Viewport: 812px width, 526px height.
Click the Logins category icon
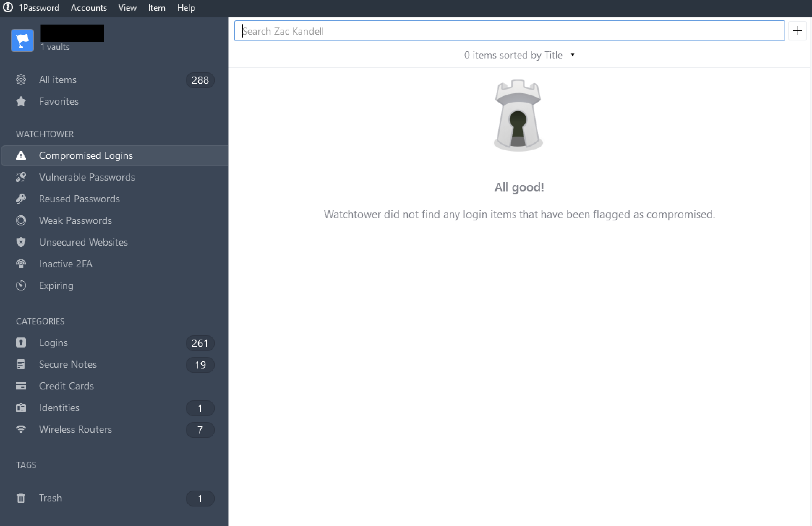click(22, 342)
